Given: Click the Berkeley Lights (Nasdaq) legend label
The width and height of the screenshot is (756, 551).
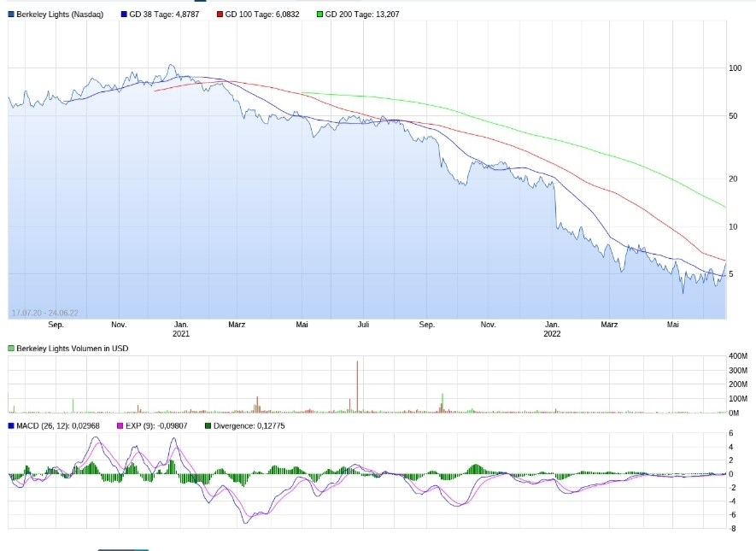Looking at the screenshot, I should click(60, 15).
